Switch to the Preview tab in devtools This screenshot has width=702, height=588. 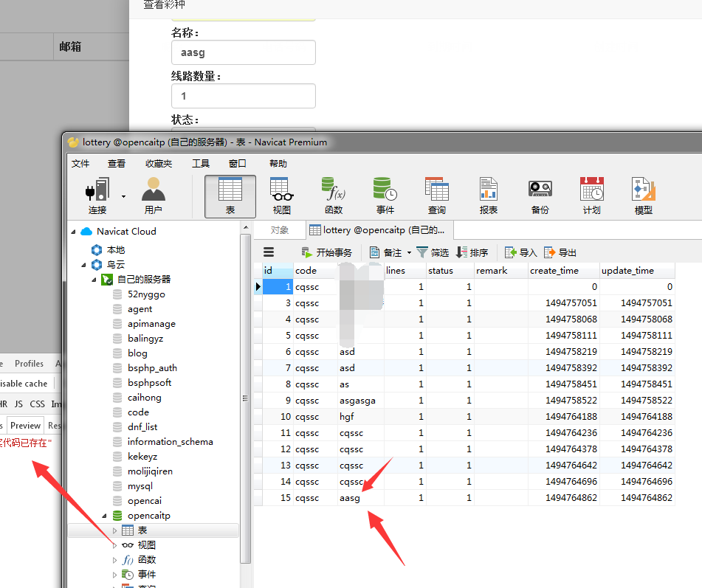tap(25, 426)
